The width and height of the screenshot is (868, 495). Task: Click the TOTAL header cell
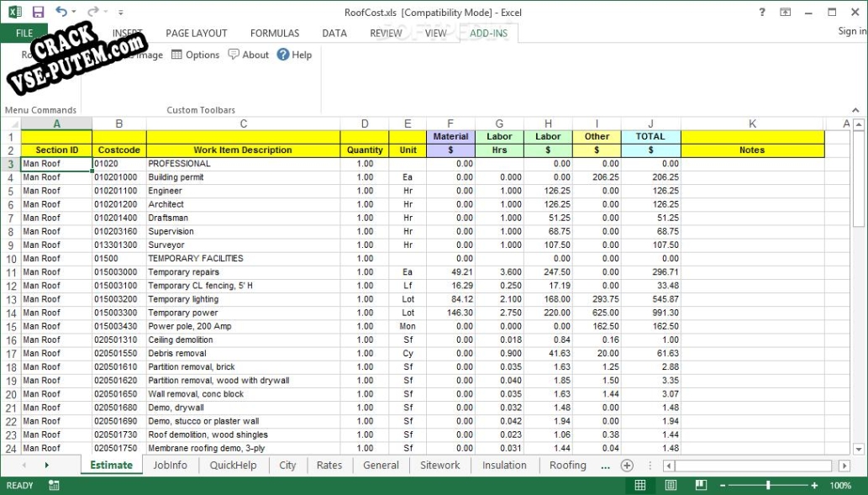coord(650,136)
